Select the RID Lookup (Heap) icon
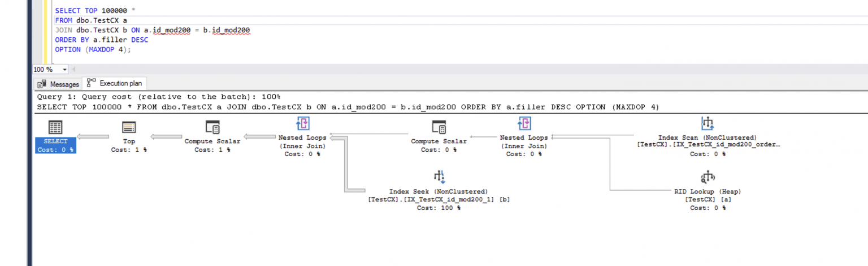The height and width of the screenshot is (266, 868). coord(708,177)
